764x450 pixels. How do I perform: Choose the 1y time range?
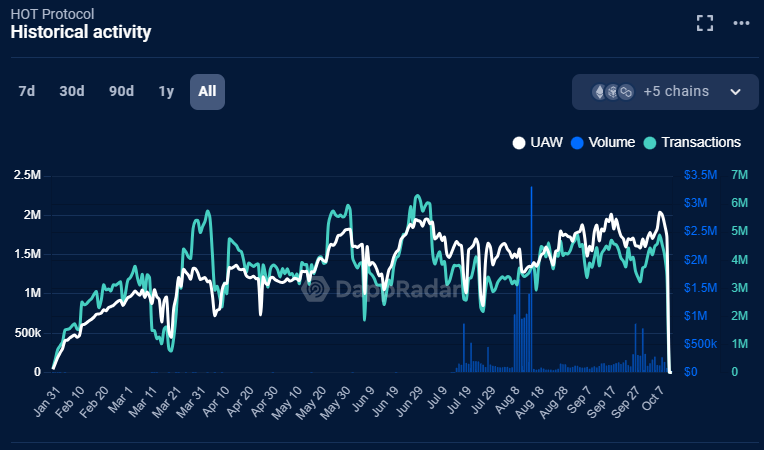[166, 91]
